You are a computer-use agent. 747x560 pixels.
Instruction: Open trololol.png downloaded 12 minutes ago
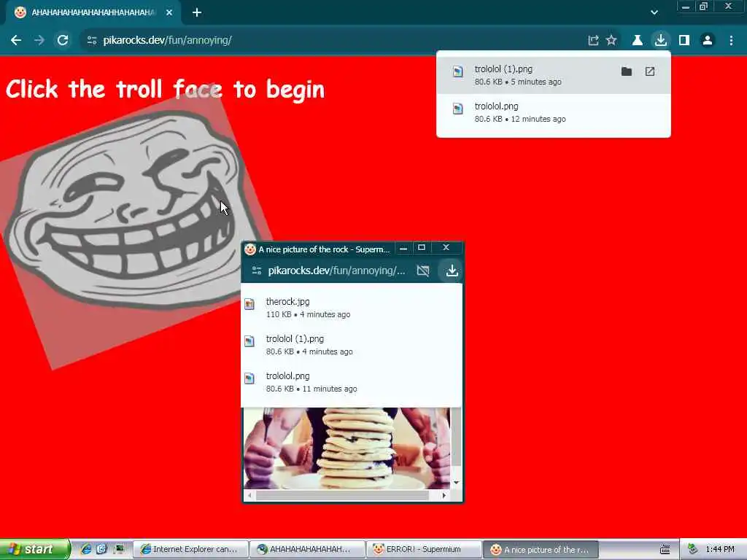pyautogui.click(x=554, y=112)
